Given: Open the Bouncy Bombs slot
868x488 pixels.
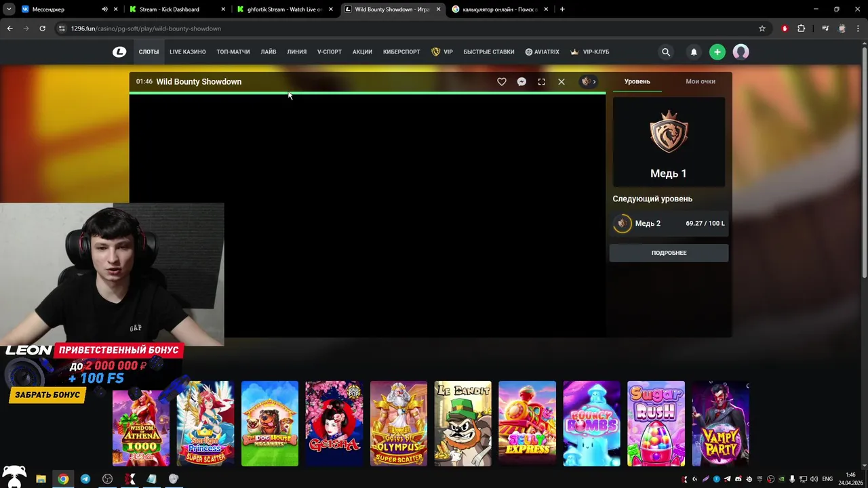Looking at the screenshot, I should click(x=592, y=424).
